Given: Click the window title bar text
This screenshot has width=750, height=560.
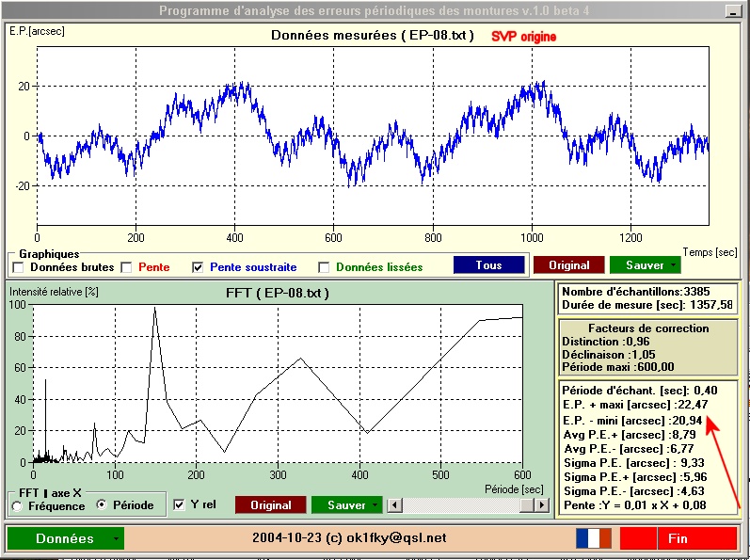Looking at the screenshot, I should [374, 10].
